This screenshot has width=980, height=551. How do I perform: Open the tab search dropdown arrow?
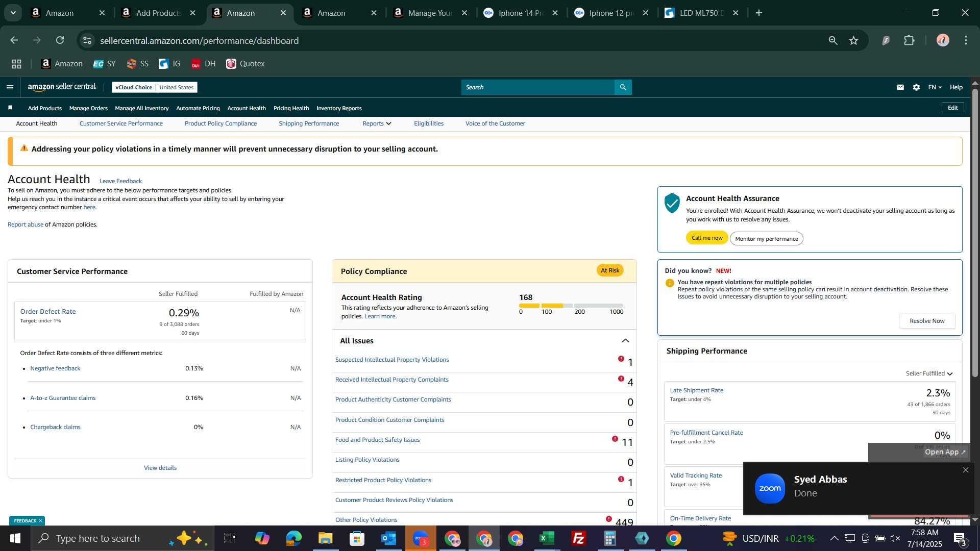tap(13, 13)
